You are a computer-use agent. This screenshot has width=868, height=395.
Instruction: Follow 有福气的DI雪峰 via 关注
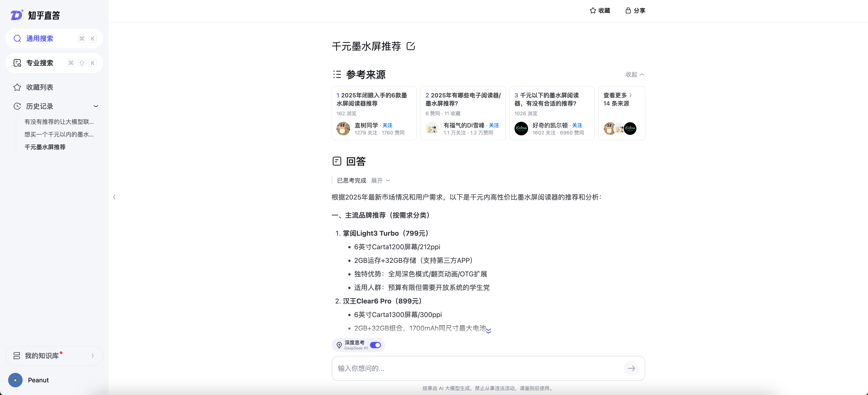coord(494,125)
